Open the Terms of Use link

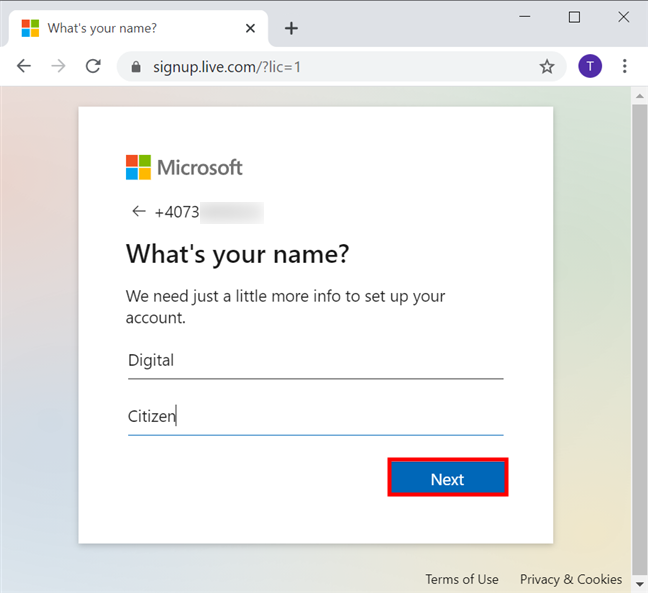coord(461,579)
